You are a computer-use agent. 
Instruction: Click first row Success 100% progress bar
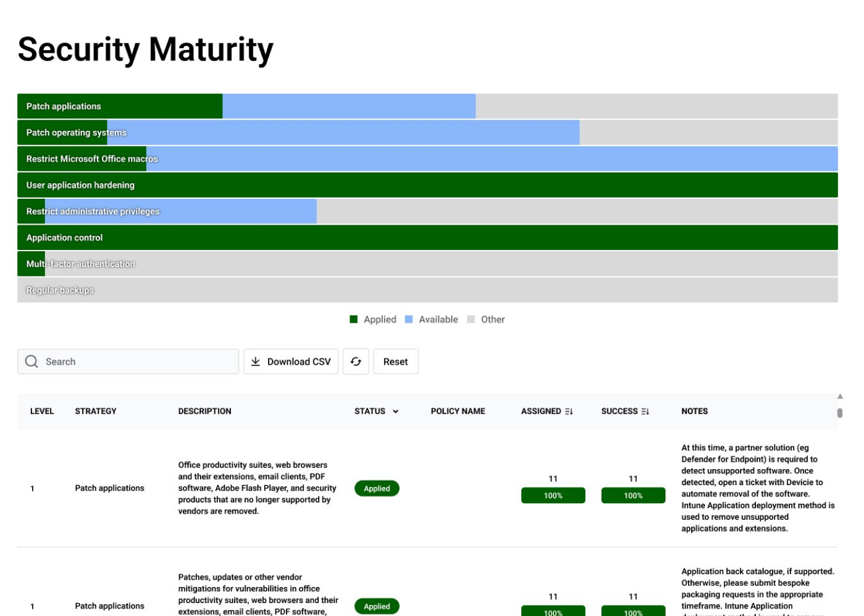click(634, 496)
